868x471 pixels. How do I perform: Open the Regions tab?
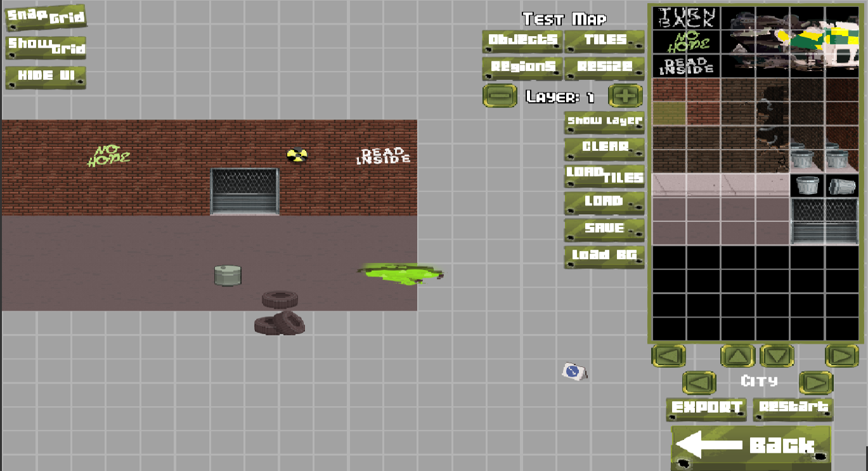pos(522,67)
